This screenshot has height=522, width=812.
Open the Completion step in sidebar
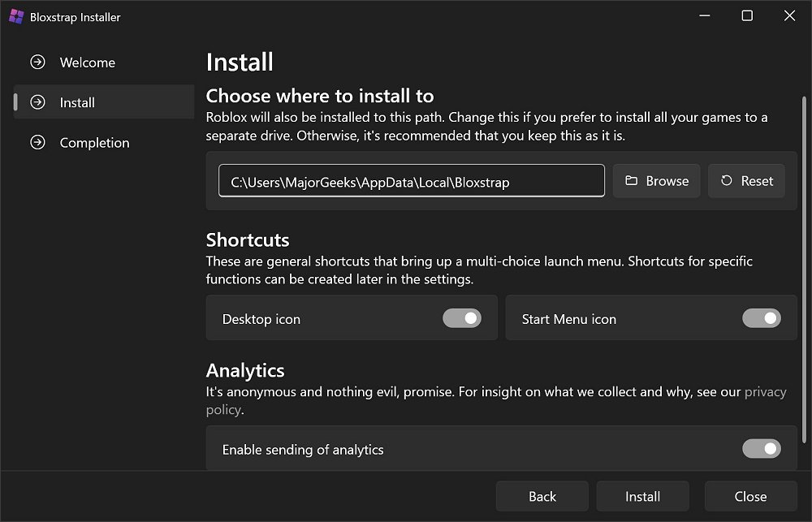(x=94, y=143)
